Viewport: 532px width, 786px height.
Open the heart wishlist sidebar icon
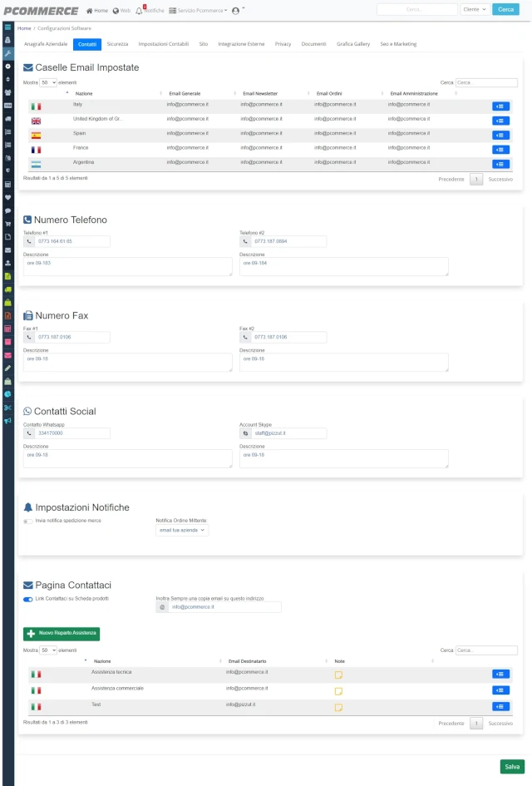pos(7,197)
